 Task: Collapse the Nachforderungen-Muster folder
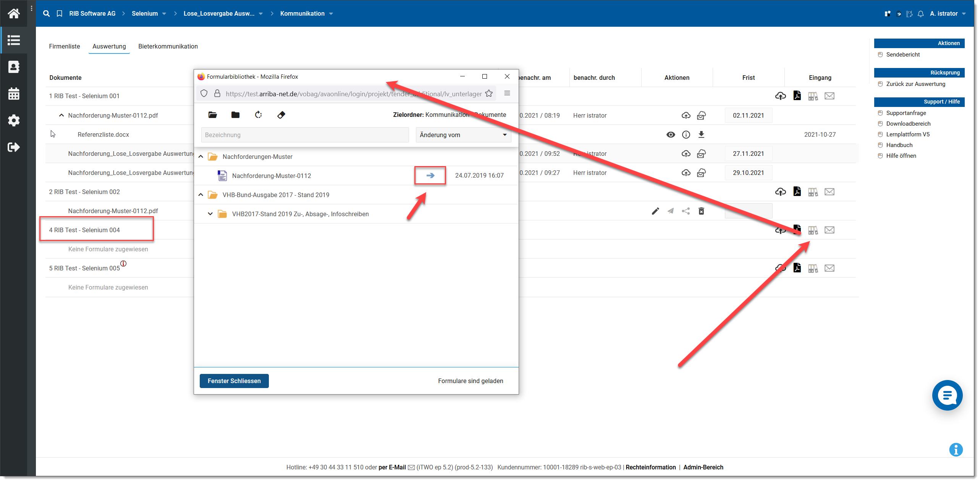pyautogui.click(x=201, y=157)
